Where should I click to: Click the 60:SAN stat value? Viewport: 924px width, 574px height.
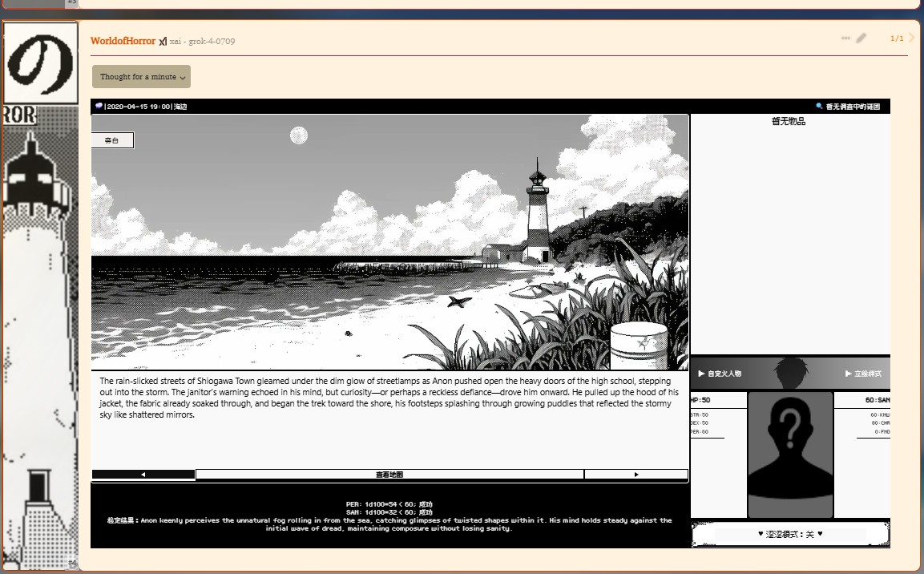pos(878,400)
